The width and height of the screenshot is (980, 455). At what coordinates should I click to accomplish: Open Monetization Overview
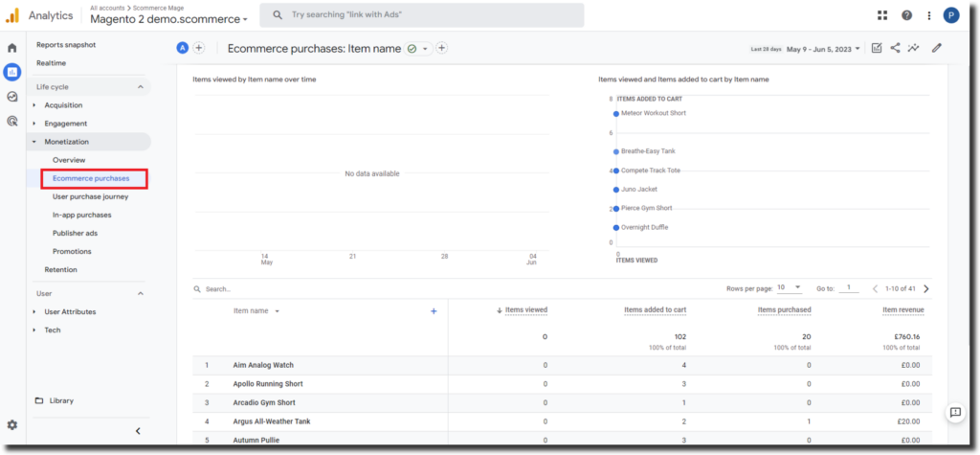coord(69,160)
